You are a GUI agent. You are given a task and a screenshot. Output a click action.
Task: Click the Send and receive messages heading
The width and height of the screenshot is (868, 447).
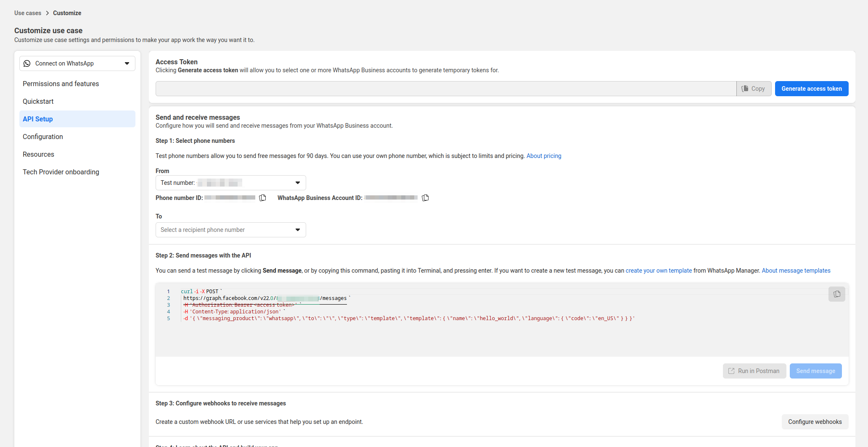coord(198,117)
